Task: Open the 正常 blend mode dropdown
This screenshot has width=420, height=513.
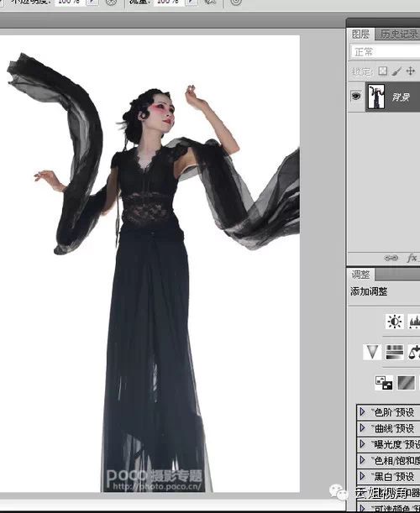Action: [x=385, y=52]
